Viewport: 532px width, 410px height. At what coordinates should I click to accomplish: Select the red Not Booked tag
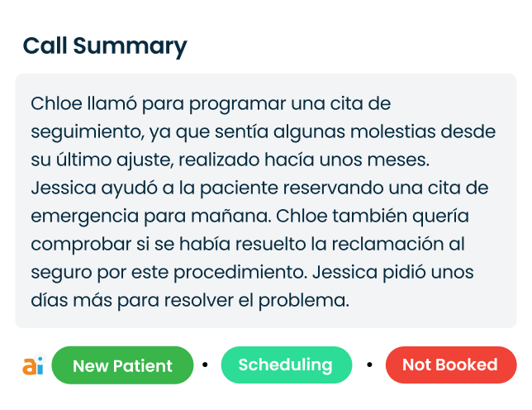coord(450,365)
